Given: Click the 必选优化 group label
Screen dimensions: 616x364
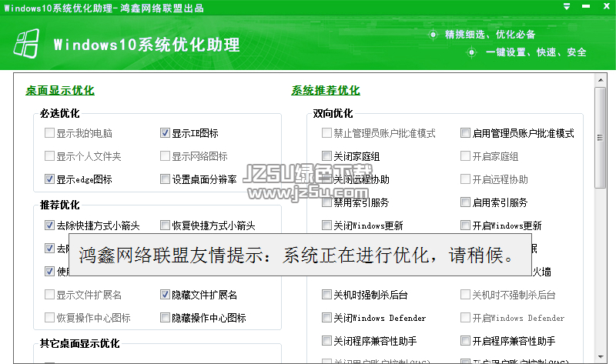Looking at the screenshot, I should [x=60, y=113].
